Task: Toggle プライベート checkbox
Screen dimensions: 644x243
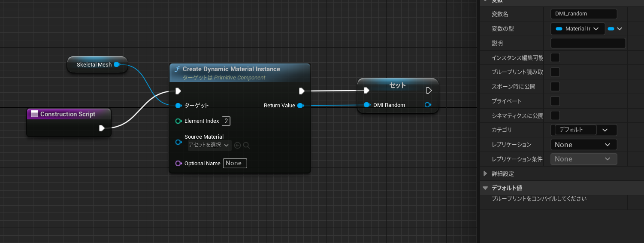Action: click(555, 101)
